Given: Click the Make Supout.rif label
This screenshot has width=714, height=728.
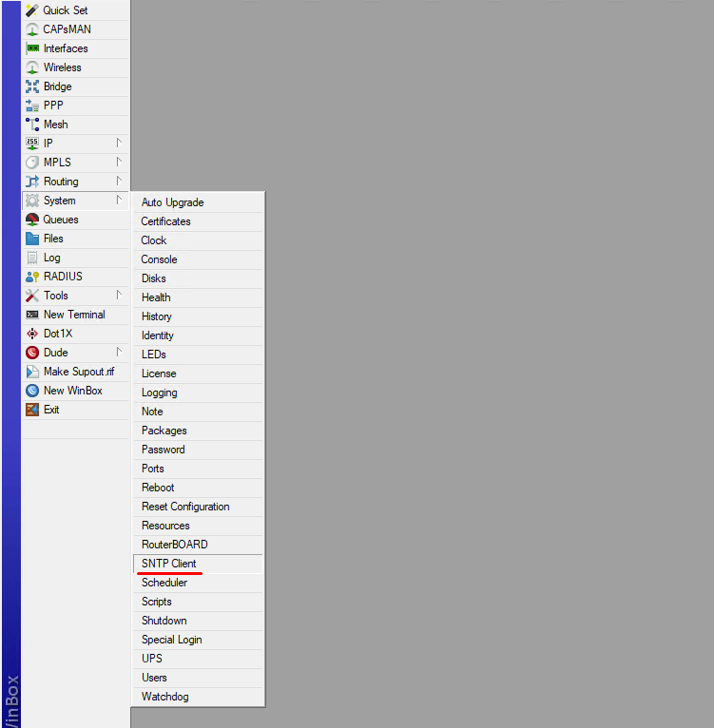Looking at the screenshot, I should click(79, 372).
